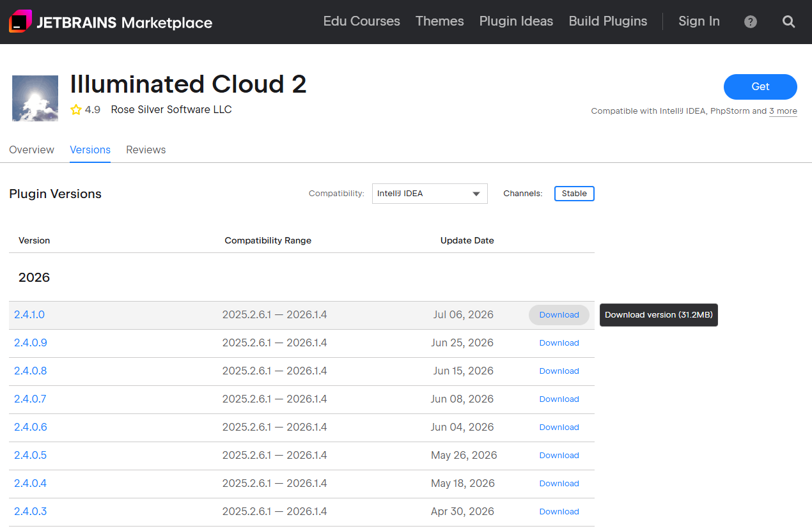Click the star rating icon
This screenshot has width=812, height=531.
[76, 109]
